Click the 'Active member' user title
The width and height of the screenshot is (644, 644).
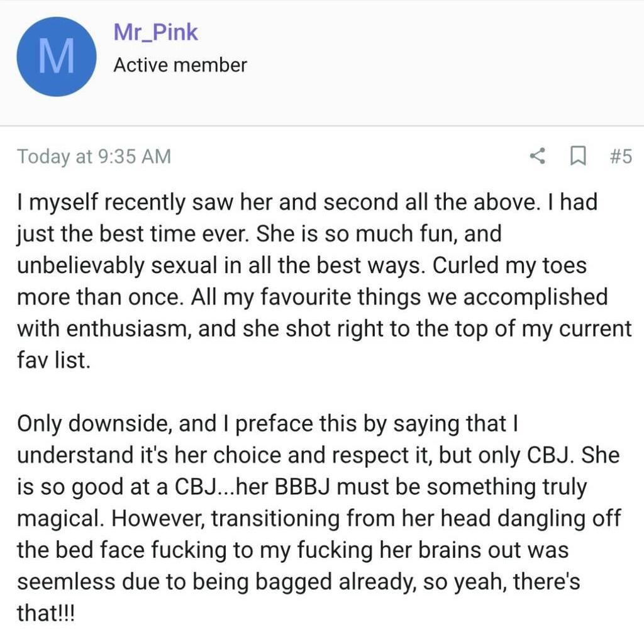pos(180,65)
